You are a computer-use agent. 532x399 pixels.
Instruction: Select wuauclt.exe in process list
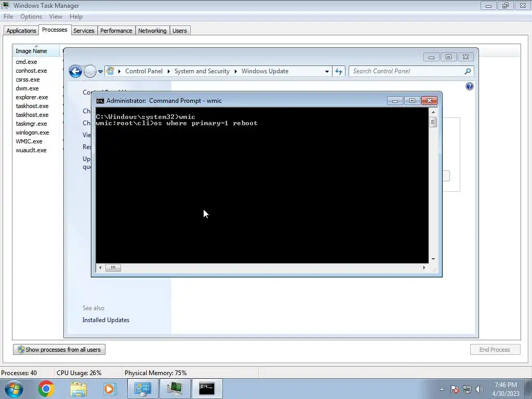(31, 150)
